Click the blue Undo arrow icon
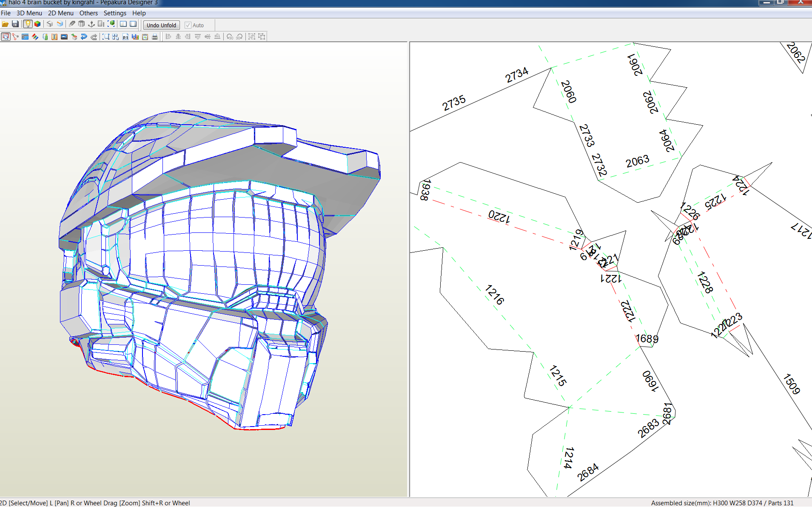Image resolution: width=812 pixels, height=507 pixels. coord(84,37)
